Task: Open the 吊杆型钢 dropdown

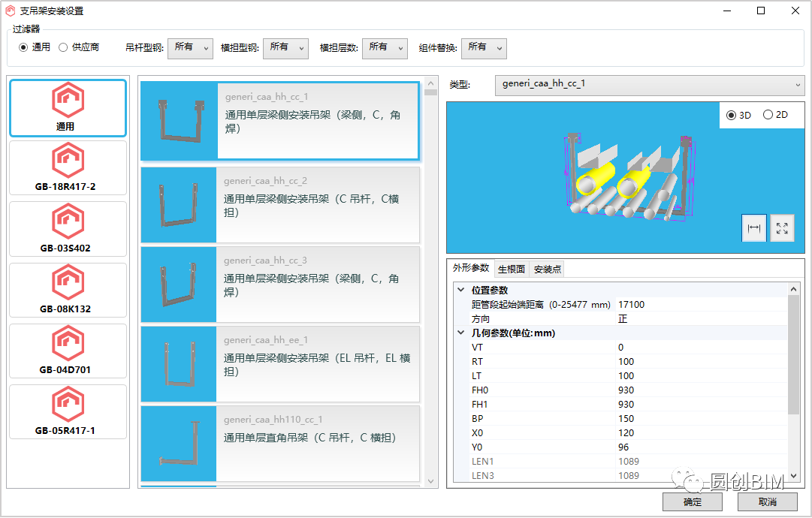Action: [190, 49]
